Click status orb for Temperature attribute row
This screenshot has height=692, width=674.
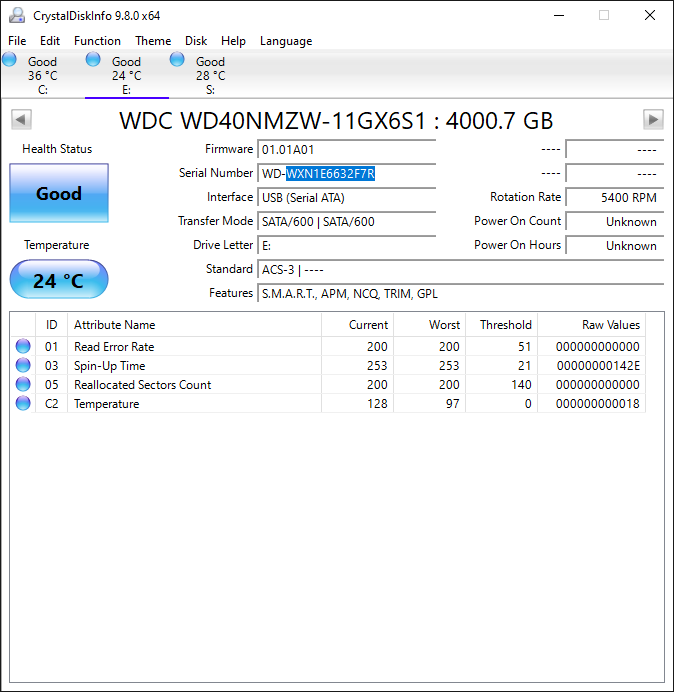(23, 403)
